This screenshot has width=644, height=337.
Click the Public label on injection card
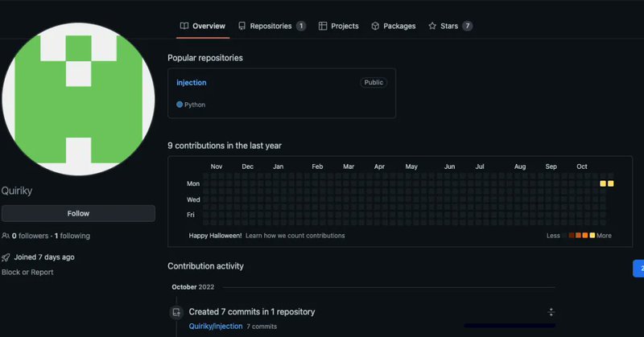[374, 83]
